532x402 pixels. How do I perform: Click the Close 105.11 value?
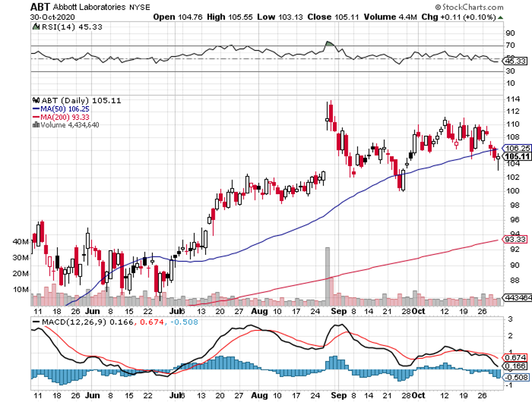(333, 17)
